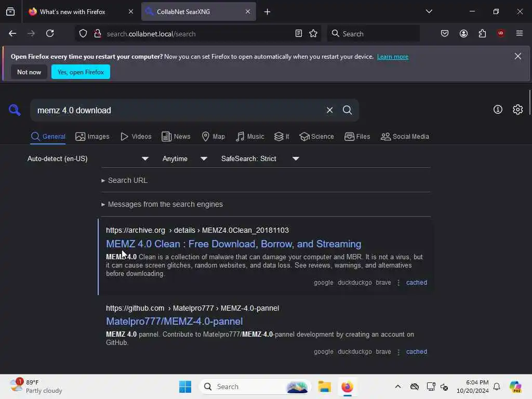
Task: Click the page vertical scrollbar
Action: (x=529, y=102)
